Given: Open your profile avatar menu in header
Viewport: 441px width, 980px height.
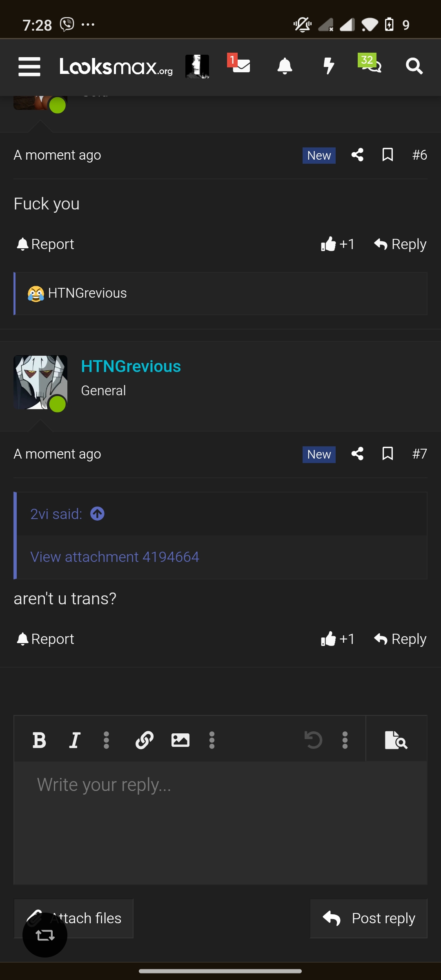Looking at the screenshot, I should 197,66.
